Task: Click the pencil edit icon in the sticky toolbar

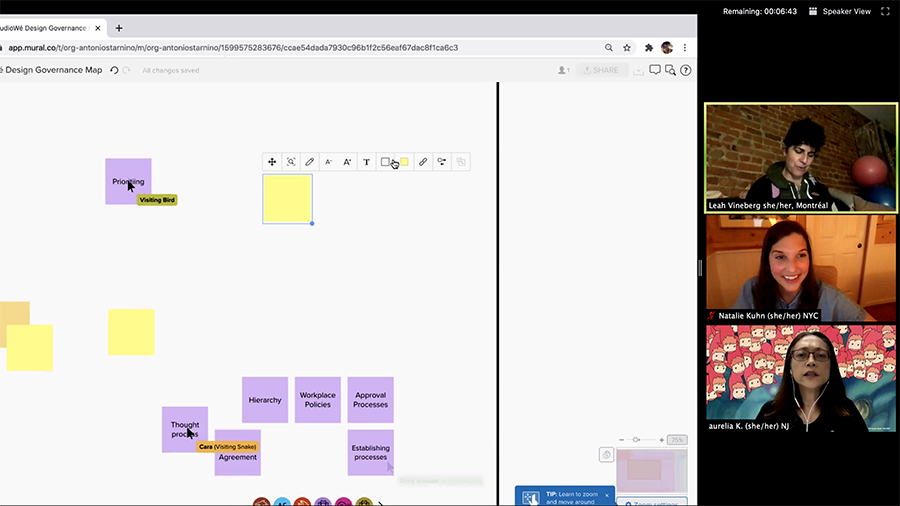Action: (x=310, y=162)
